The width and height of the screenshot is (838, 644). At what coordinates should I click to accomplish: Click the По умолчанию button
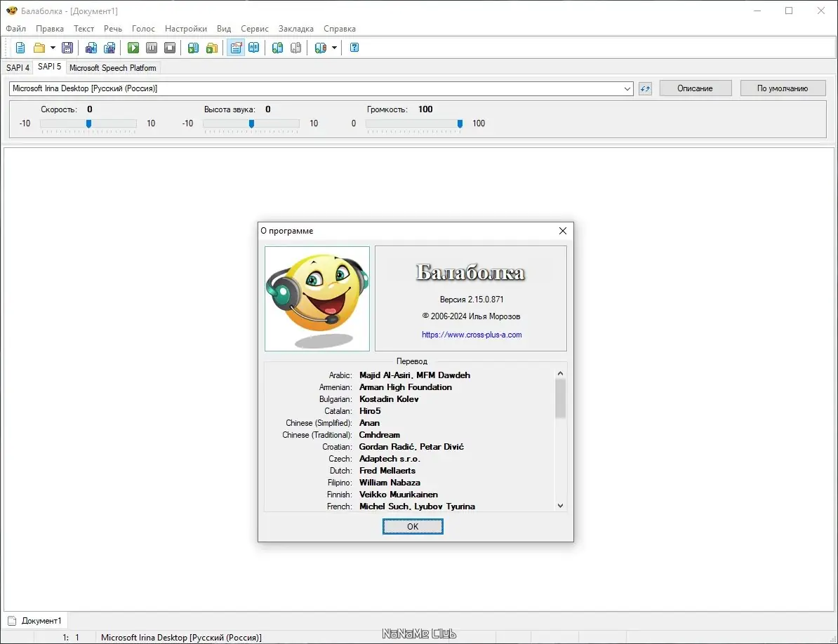(783, 88)
